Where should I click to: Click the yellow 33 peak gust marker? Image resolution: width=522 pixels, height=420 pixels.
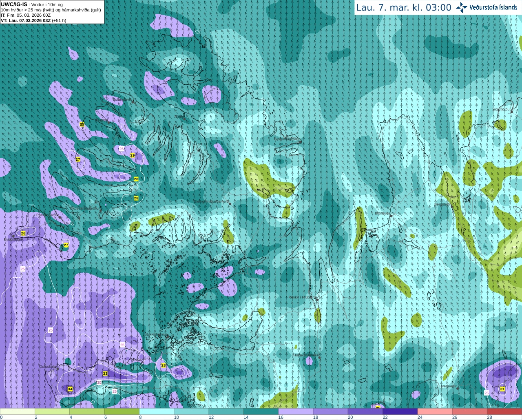tap(105, 374)
